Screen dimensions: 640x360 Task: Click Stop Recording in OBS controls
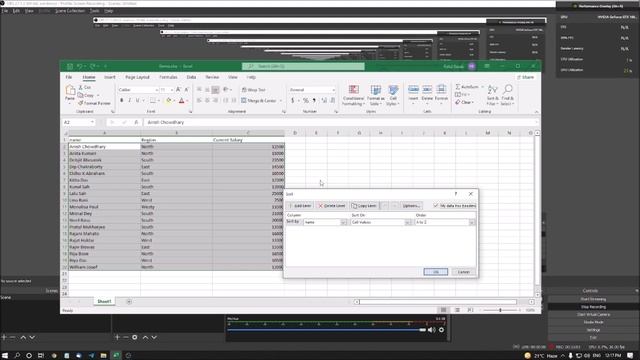(x=593, y=307)
